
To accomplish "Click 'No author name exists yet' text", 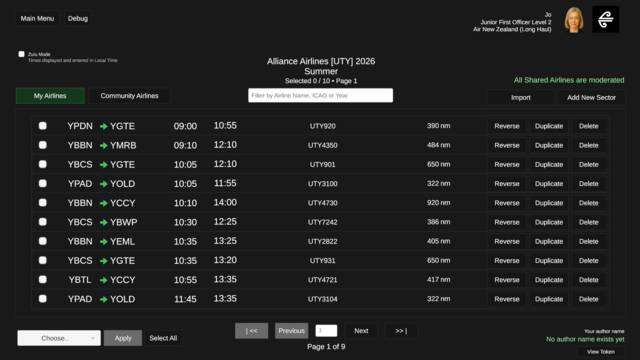I will [585, 339].
